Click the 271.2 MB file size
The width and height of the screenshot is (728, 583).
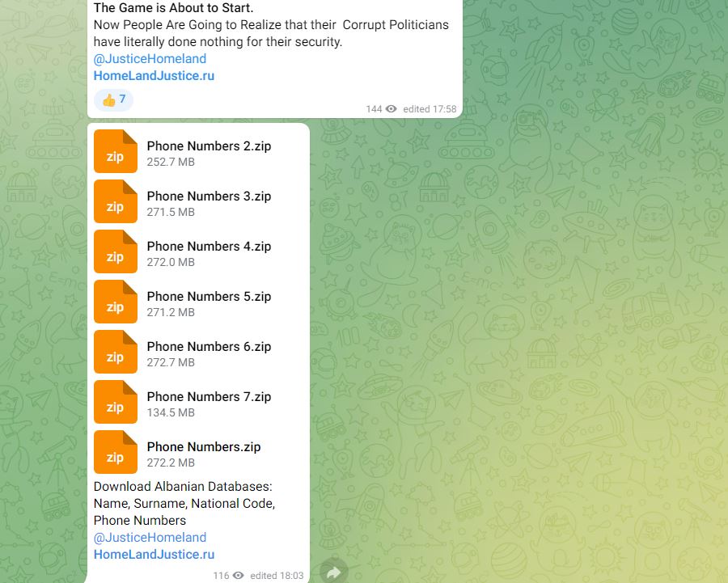[171, 312]
